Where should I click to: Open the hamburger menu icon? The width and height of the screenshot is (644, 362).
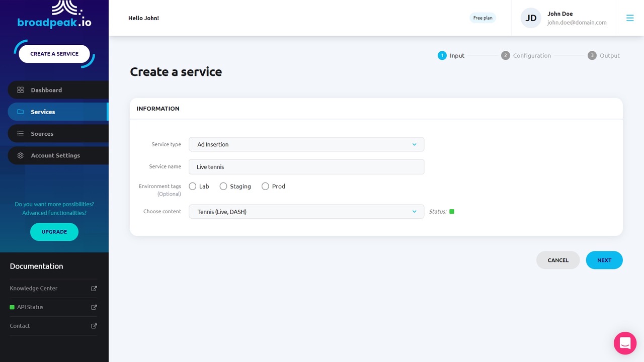click(x=630, y=18)
